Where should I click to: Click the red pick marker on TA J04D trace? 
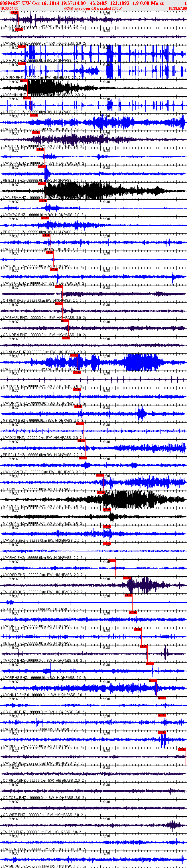pos(15,13)
